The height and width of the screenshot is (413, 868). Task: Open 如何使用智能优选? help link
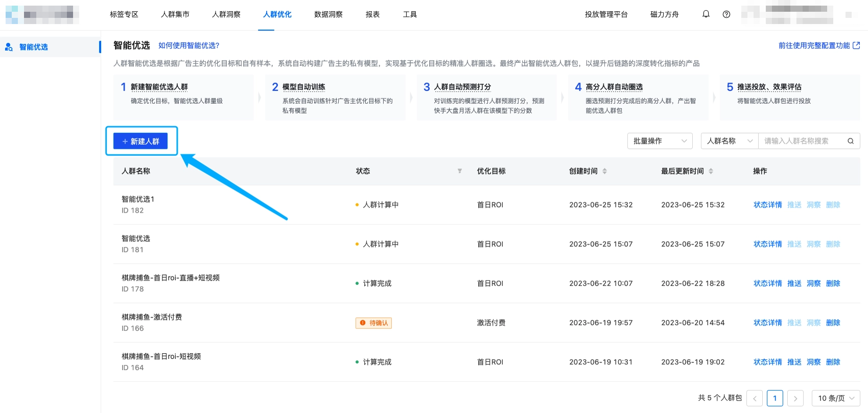(x=189, y=45)
